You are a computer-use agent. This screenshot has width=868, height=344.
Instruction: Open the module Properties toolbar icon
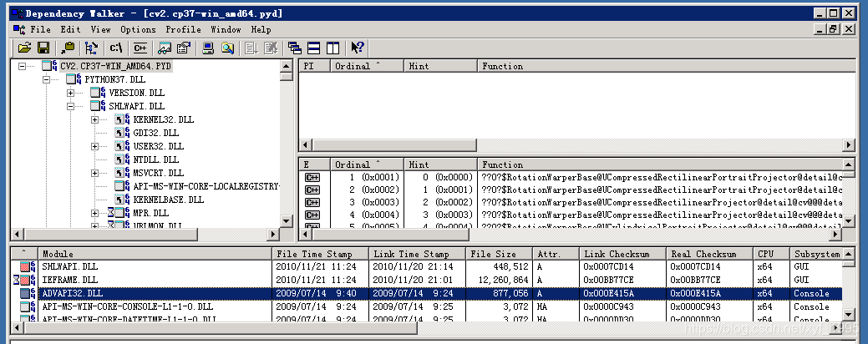[183, 48]
